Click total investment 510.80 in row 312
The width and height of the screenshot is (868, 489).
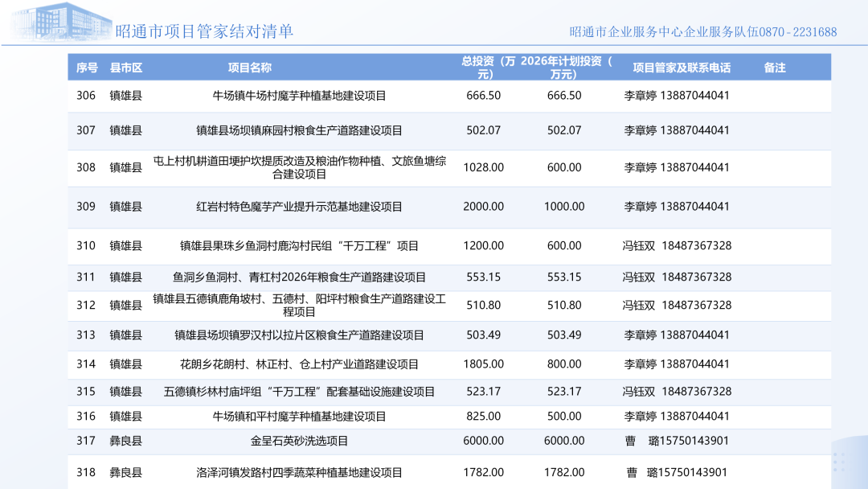(483, 305)
